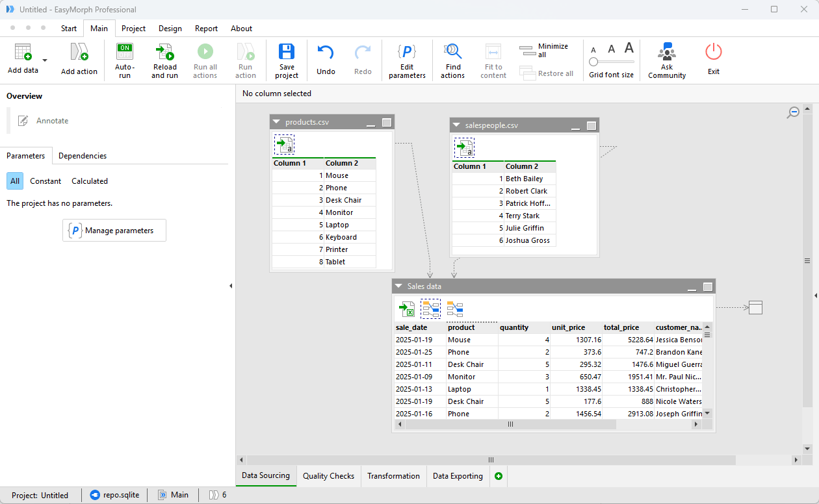Switch to the Project ribbon tab
This screenshot has width=819, height=504.
click(x=134, y=29)
